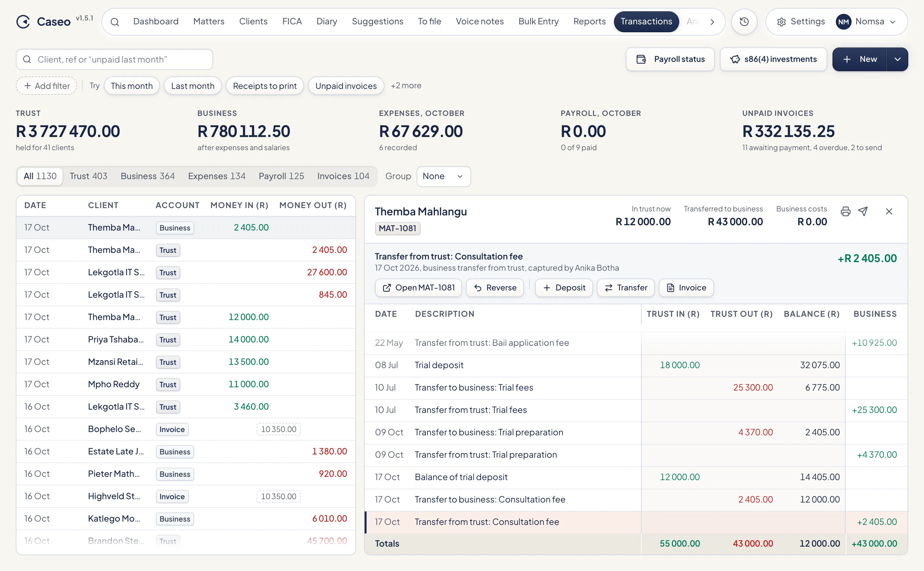Image resolution: width=924 pixels, height=571 pixels.
Task: Open the Reports tab
Action: (x=589, y=21)
